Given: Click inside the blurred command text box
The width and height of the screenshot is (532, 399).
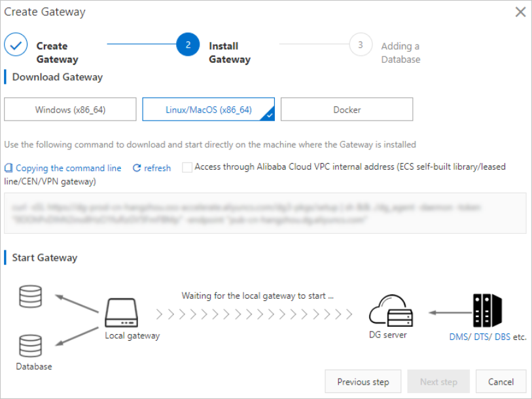Looking at the screenshot, I should pos(265,213).
